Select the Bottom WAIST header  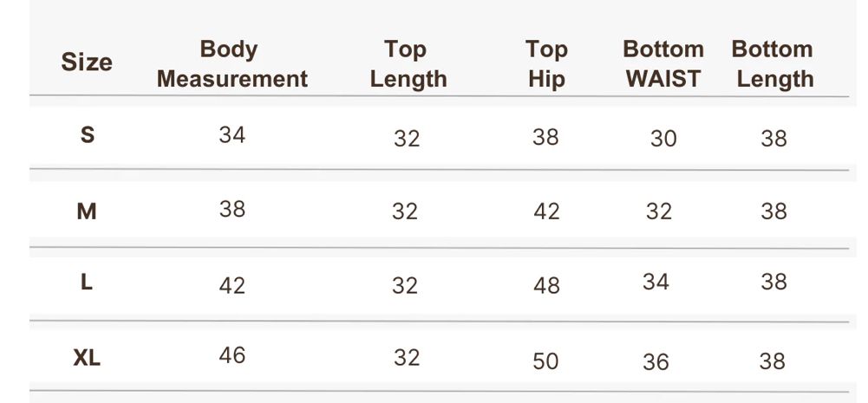click(663, 64)
